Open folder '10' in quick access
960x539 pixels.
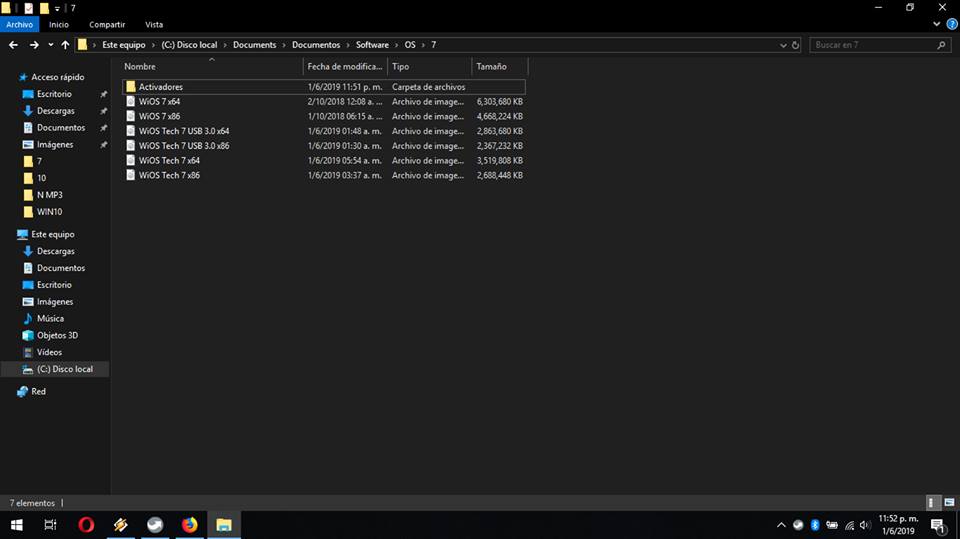[x=35, y=178]
